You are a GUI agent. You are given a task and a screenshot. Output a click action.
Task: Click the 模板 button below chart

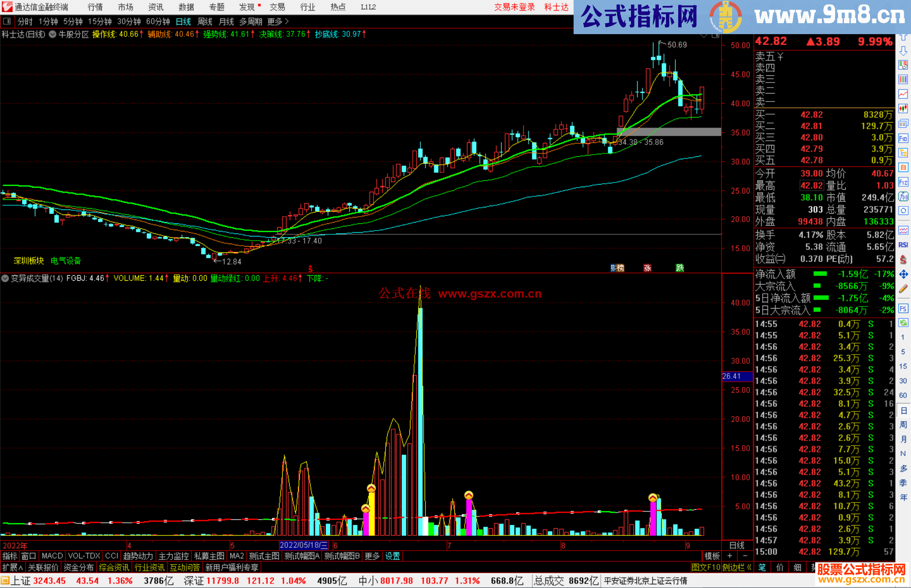[x=712, y=556]
